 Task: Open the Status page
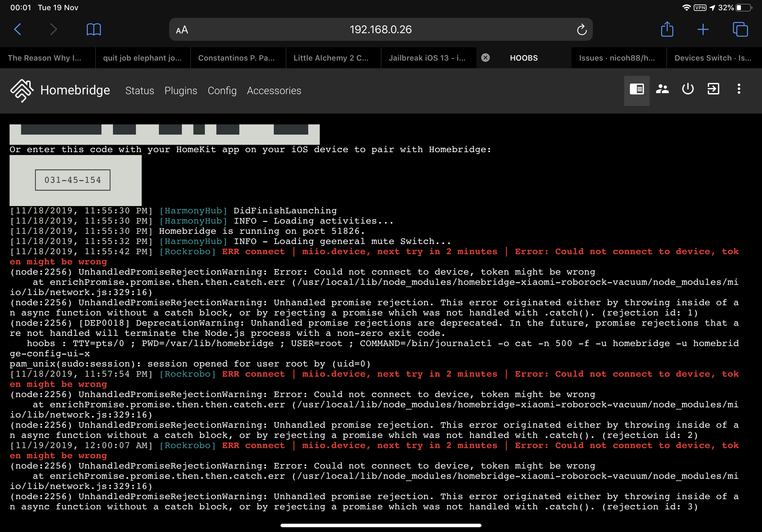[x=139, y=91]
